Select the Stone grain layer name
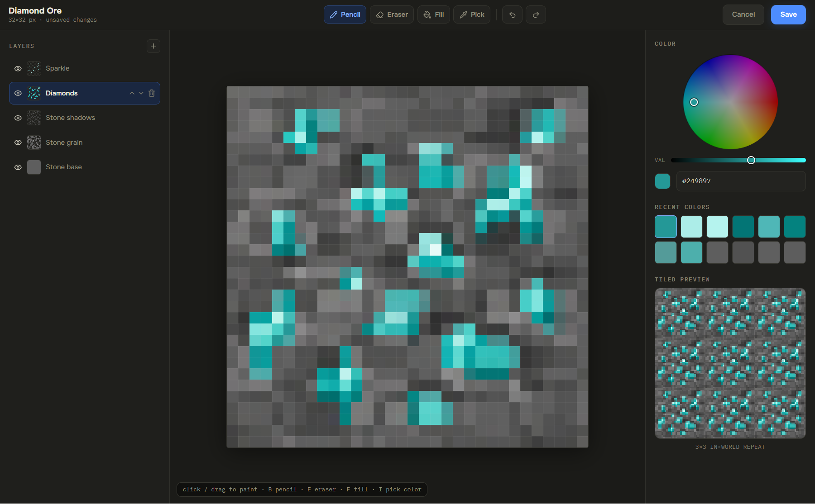The height and width of the screenshot is (504, 815). (64, 143)
